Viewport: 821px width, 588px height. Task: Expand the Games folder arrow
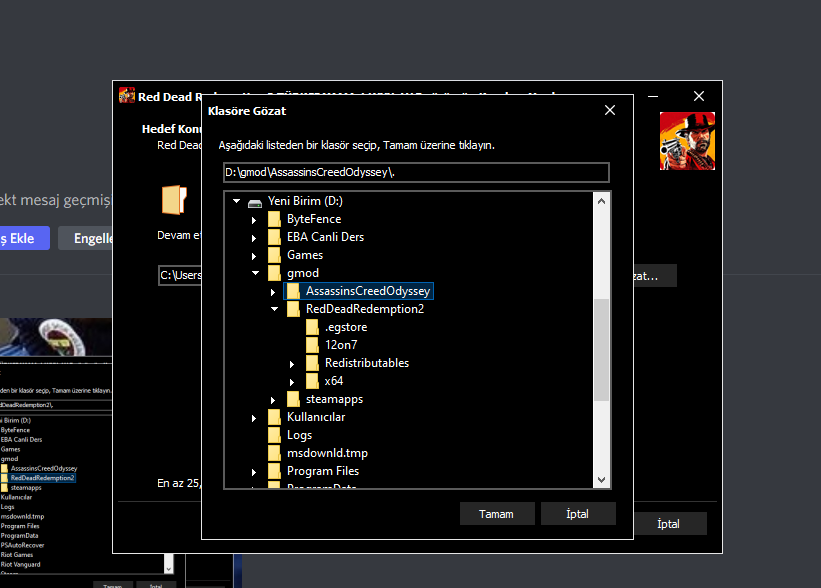[254, 257]
